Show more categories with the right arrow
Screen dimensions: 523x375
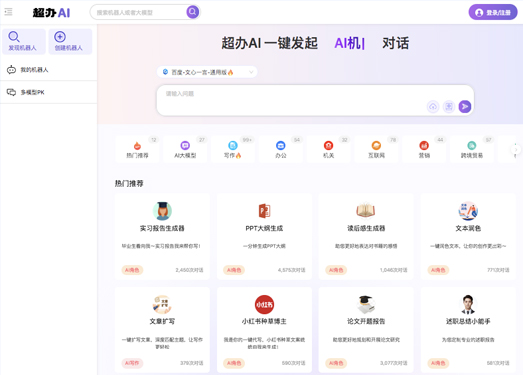(516, 149)
